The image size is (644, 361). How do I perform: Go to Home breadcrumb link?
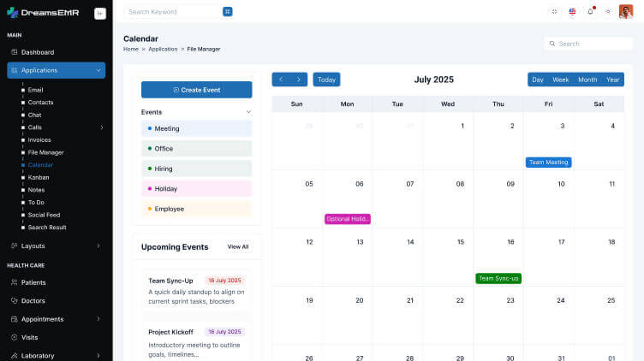point(131,49)
